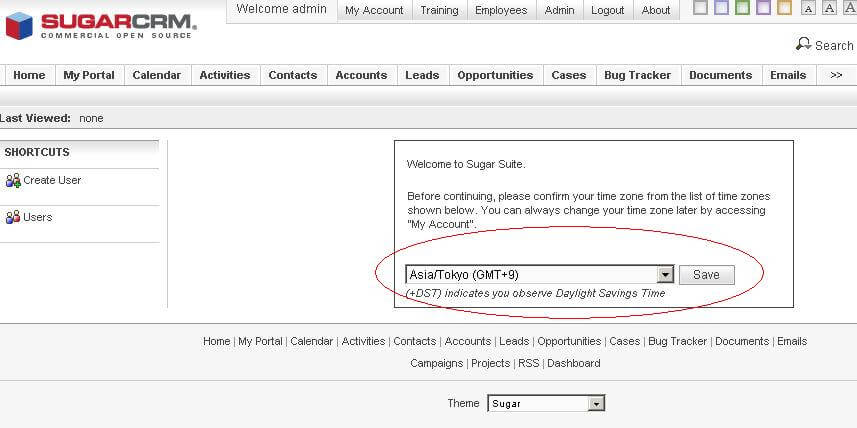Click the Users shortcut icon
The width and height of the screenshot is (857, 428).
click(x=13, y=217)
